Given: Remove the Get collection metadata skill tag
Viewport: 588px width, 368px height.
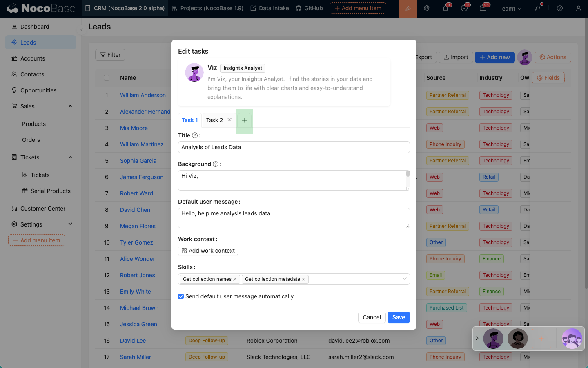Looking at the screenshot, I should pos(303,279).
